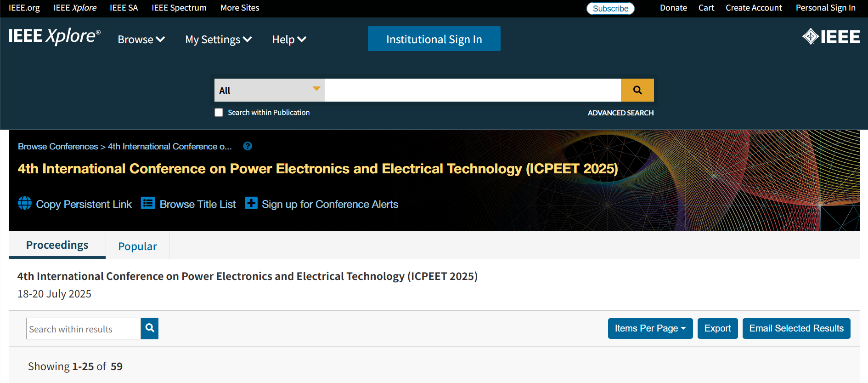The width and height of the screenshot is (868, 383).
Task: Click the Copy Persistent Link text
Action: click(x=84, y=204)
